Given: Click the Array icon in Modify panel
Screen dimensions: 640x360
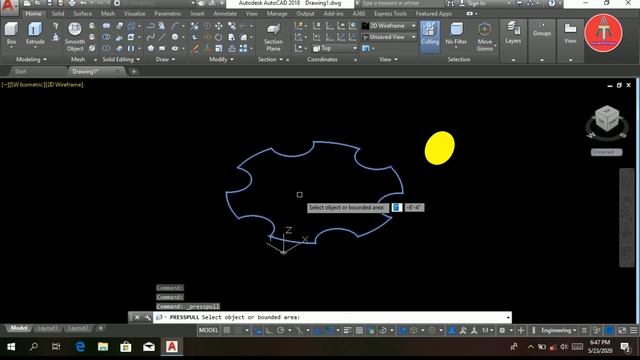Looking at the screenshot, I should click(243, 48).
